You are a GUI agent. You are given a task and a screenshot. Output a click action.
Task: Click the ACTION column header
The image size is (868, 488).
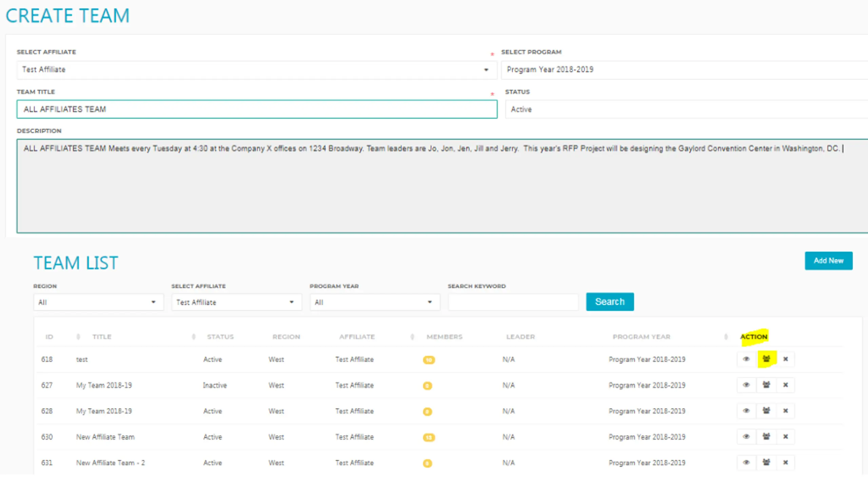click(x=754, y=337)
